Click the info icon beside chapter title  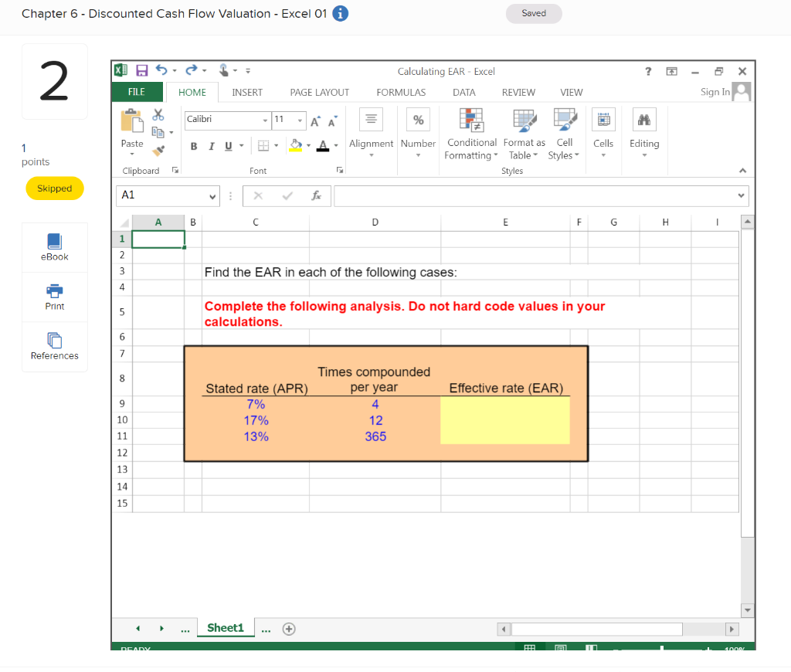click(x=341, y=14)
